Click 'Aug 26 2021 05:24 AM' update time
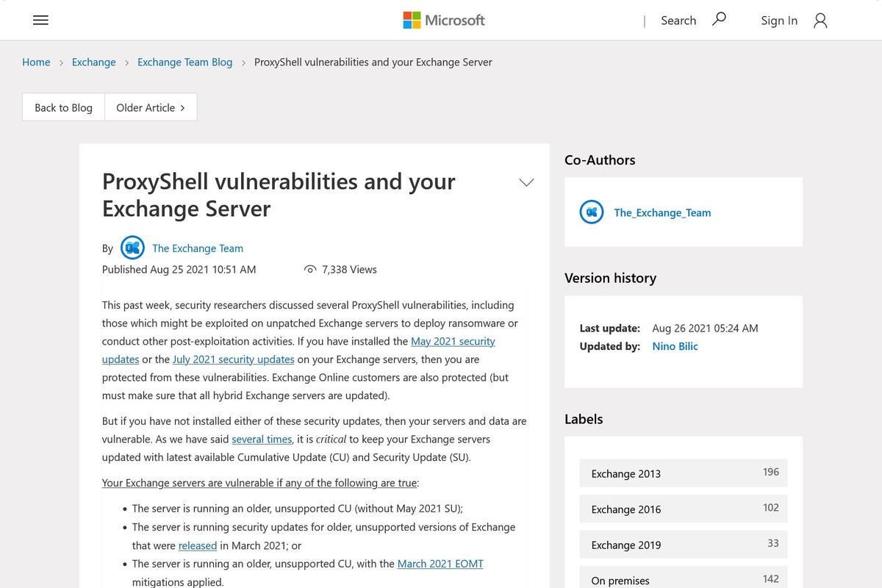Viewport: 882px width, 588px height. (705, 328)
